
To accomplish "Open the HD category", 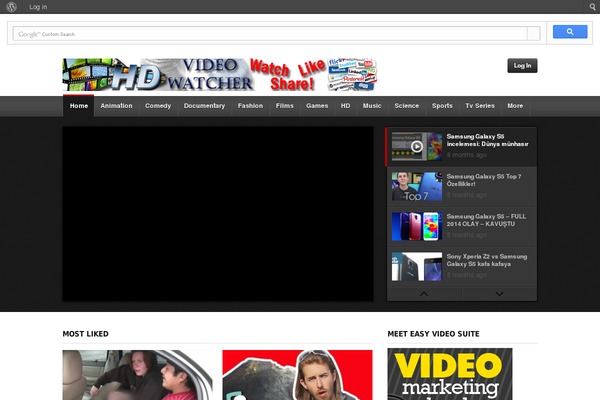I will 345,106.
